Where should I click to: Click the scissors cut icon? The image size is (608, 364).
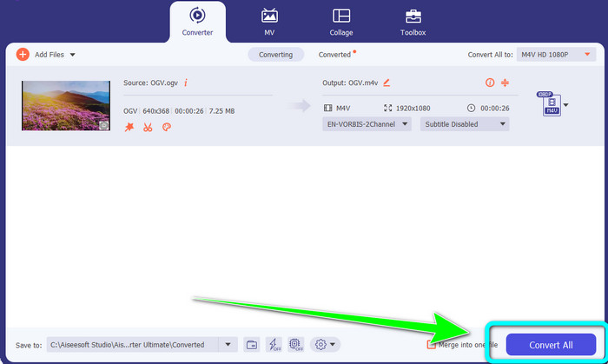tap(149, 127)
